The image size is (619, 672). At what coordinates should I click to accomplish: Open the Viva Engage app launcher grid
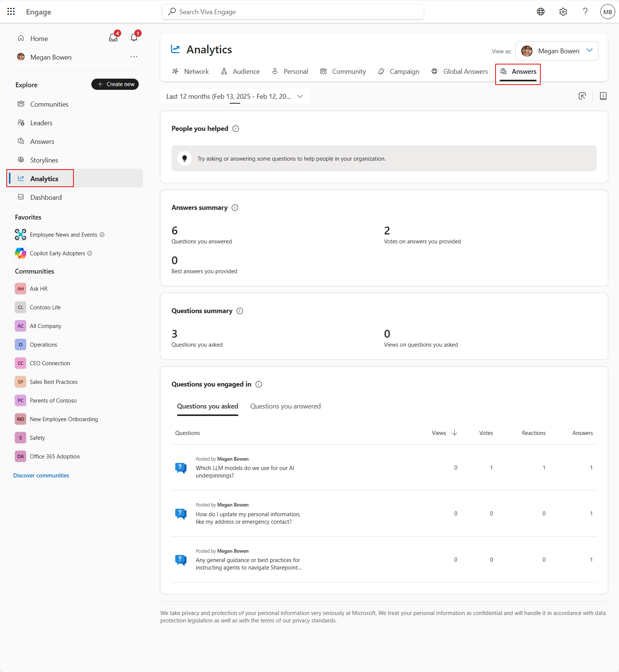click(11, 12)
